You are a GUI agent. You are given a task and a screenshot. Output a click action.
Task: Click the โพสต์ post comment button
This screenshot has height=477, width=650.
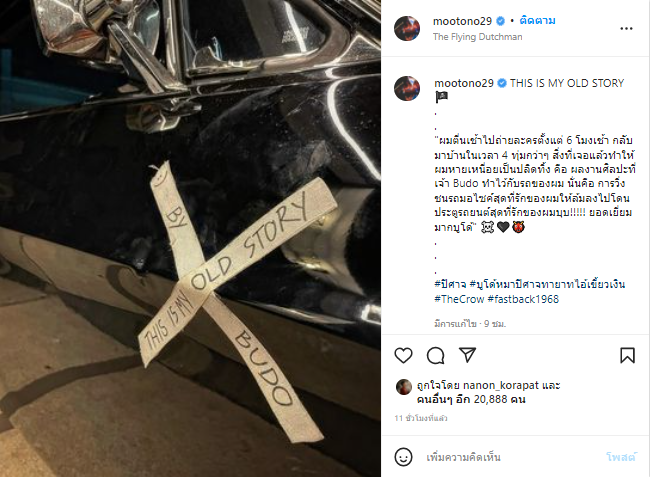pos(621,457)
